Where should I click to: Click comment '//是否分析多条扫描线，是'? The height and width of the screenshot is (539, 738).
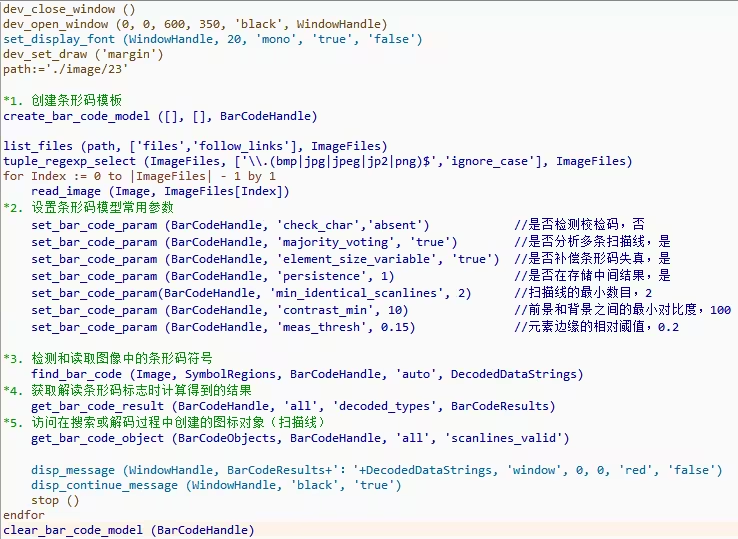point(592,241)
